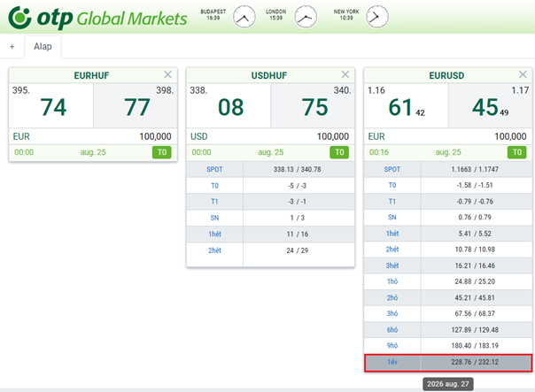535x392 pixels.
Task: Select SPOT row in USDHUF table
Action: [270, 169]
